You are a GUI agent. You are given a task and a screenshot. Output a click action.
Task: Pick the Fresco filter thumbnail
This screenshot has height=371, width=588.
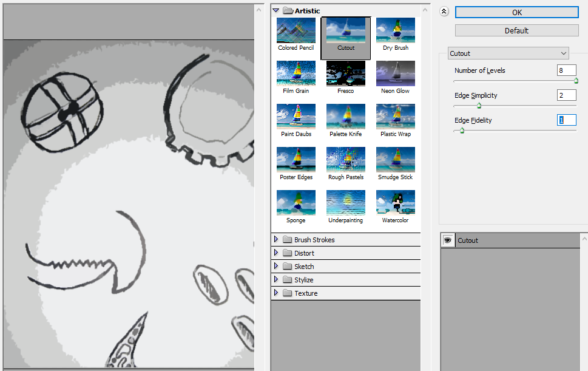pos(346,73)
